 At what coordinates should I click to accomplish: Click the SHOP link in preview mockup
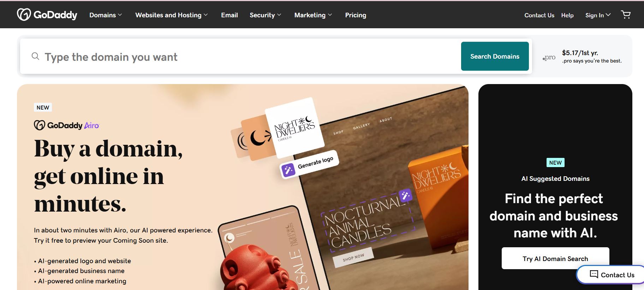[338, 132]
